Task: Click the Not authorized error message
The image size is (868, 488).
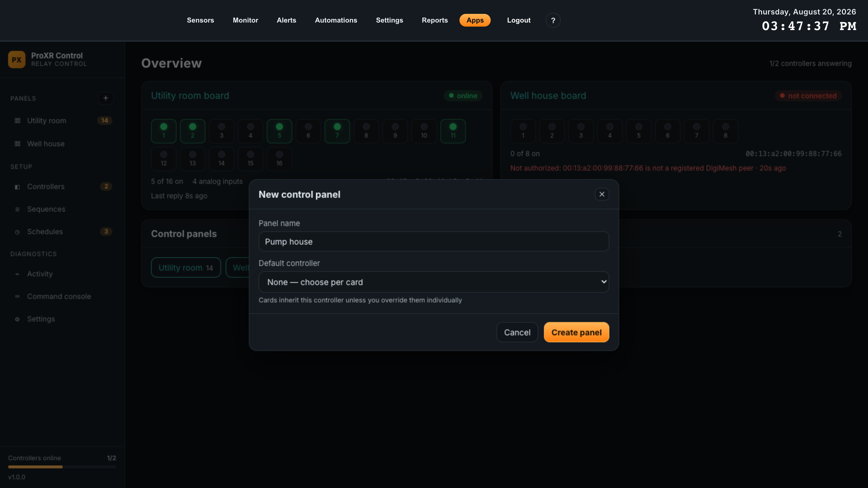Action: 648,168
